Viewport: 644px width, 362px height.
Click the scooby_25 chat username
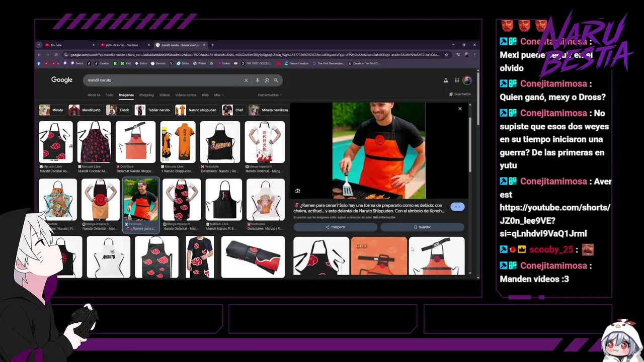click(x=551, y=249)
